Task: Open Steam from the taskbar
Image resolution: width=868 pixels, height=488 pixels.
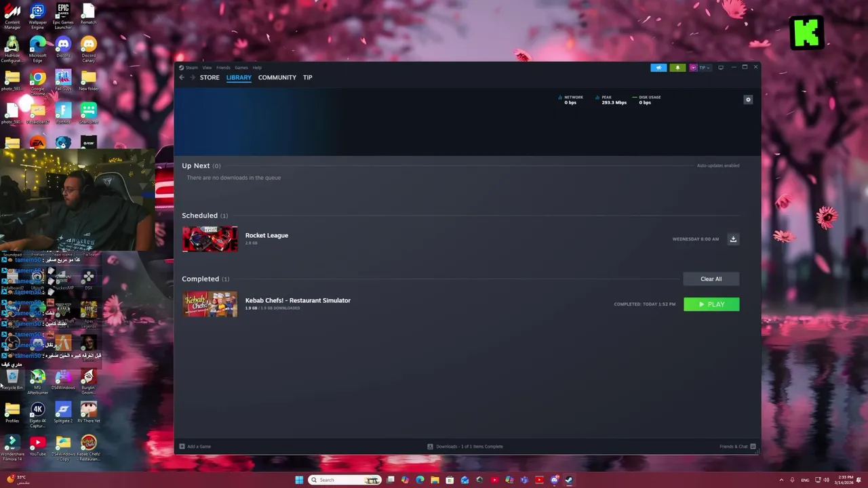Action: [x=569, y=480]
